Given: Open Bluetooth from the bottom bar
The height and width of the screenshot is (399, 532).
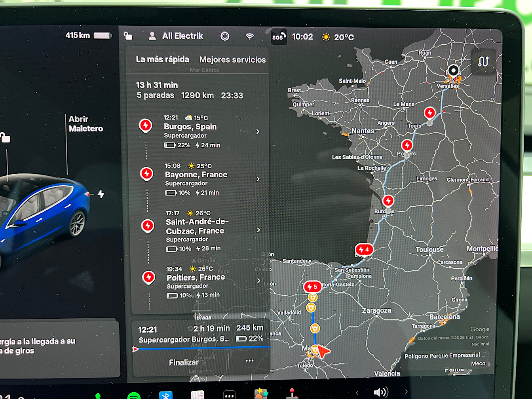Looking at the screenshot, I should point(166,395).
